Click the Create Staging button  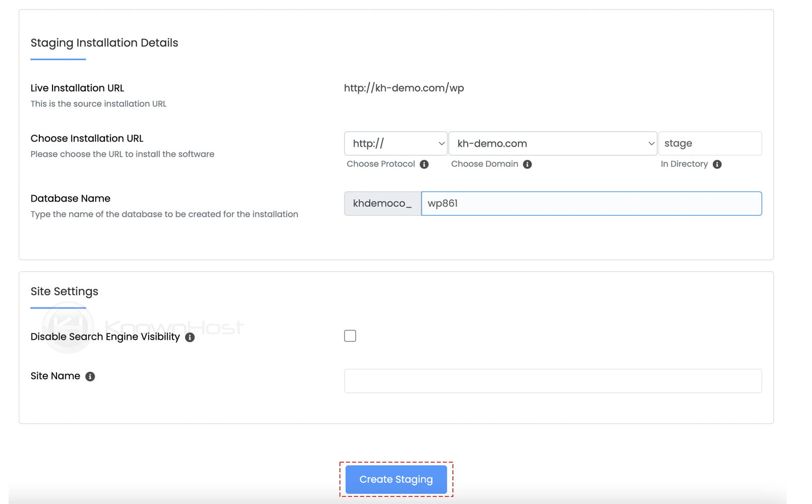pos(396,479)
